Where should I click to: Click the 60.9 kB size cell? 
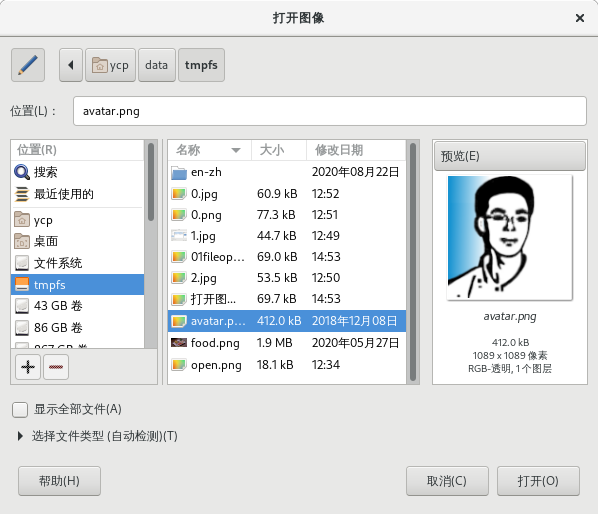pos(277,194)
